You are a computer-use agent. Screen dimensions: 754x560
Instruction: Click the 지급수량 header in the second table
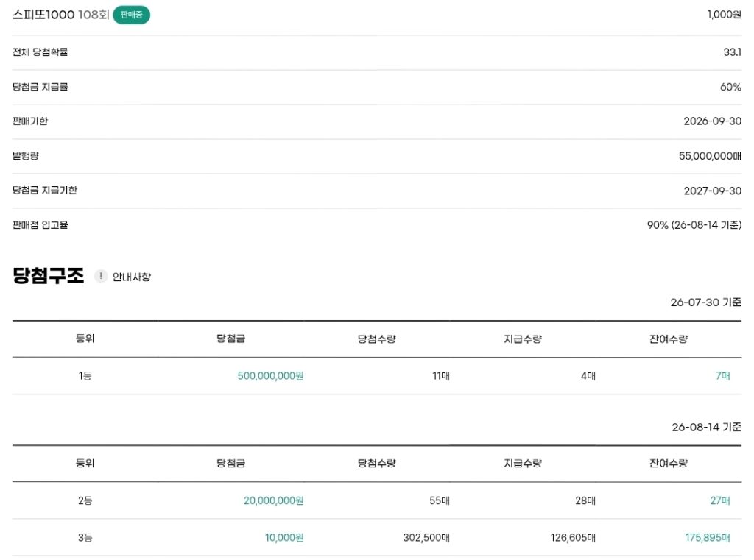pos(523,463)
